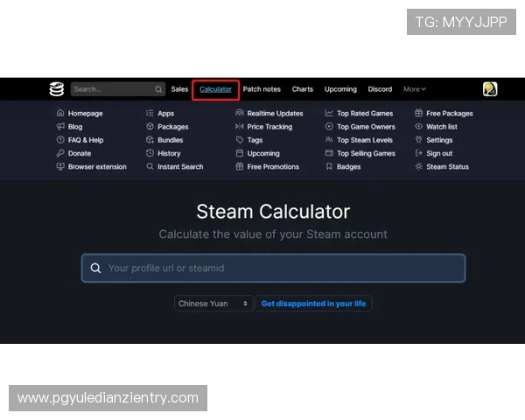Image resolution: width=525 pixels, height=420 pixels.
Task: Click the Price Tracking icon
Action: [240, 126]
